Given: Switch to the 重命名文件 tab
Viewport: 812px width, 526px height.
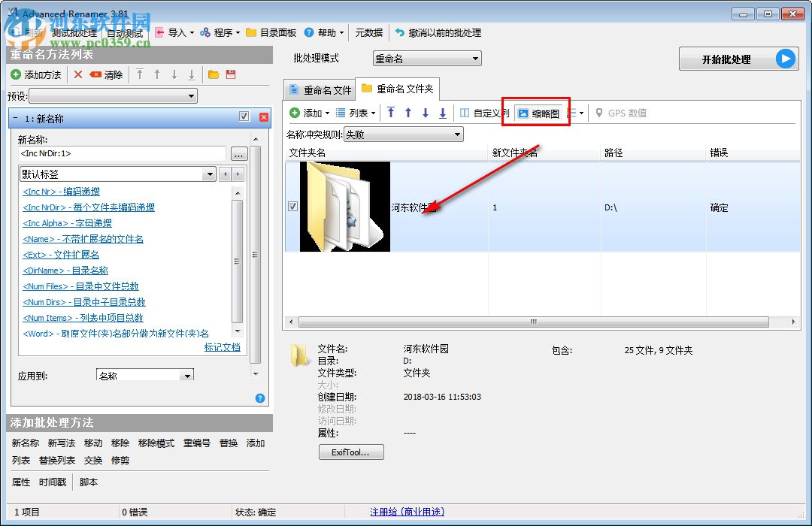Looking at the screenshot, I should (x=319, y=89).
